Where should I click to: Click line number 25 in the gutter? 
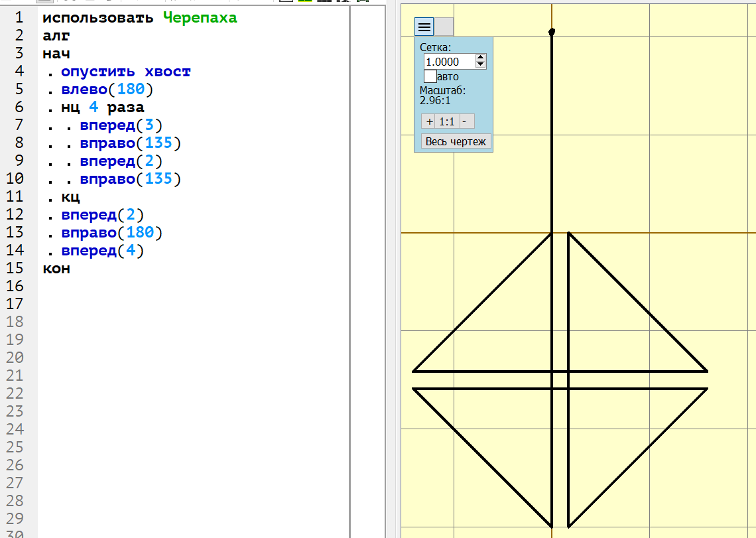click(15, 447)
